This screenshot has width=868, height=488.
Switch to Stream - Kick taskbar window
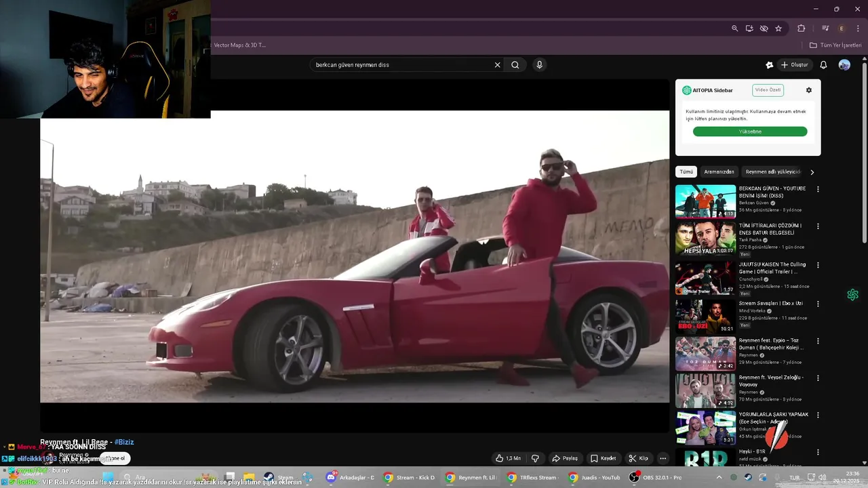tap(408, 477)
